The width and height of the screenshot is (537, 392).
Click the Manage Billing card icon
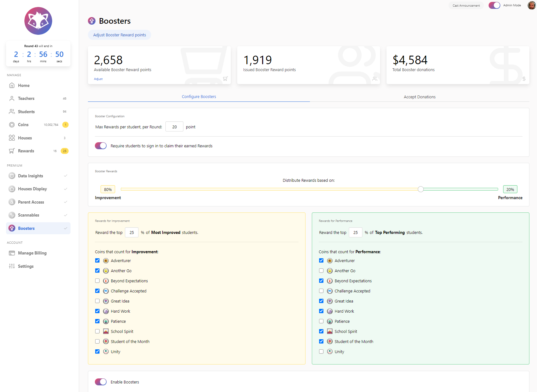[12, 253]
